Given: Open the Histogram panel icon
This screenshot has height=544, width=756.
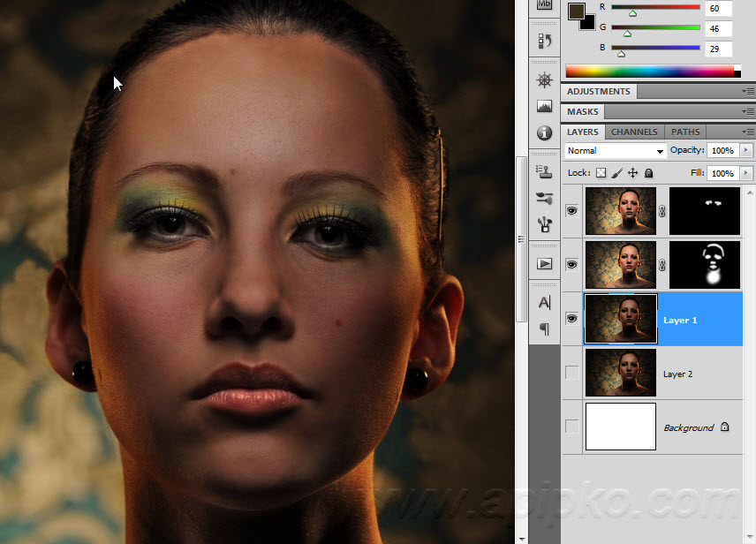Looking at the screenshot, I should tap(544, 106).
